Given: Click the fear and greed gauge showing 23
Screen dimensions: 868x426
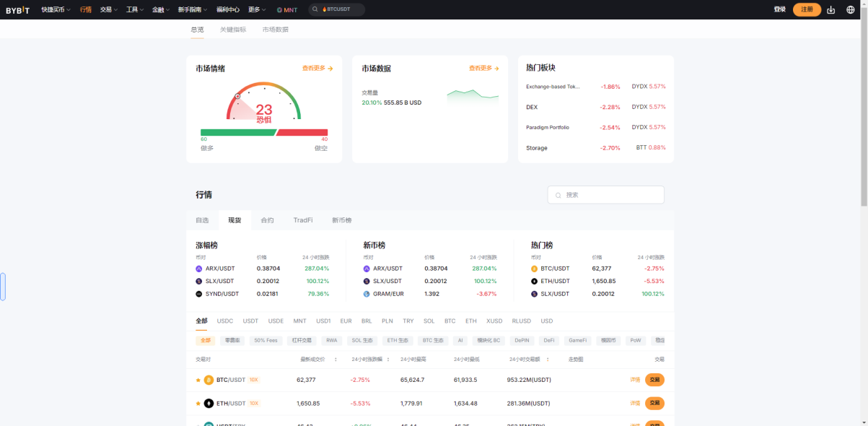Looking at the screenshot, I should 264,102.
